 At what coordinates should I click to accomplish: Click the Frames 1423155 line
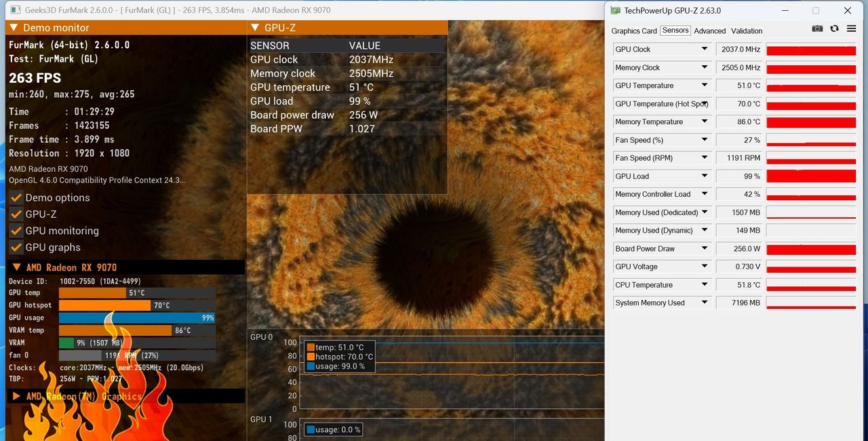tap(59, 126)
